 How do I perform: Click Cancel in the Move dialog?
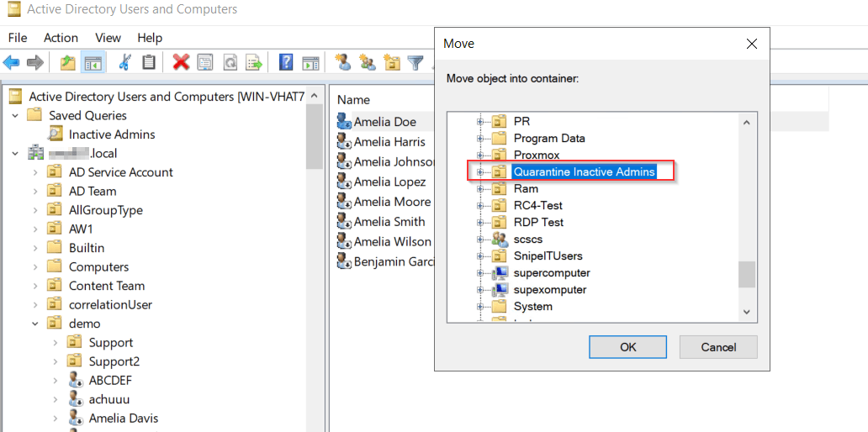718,347
